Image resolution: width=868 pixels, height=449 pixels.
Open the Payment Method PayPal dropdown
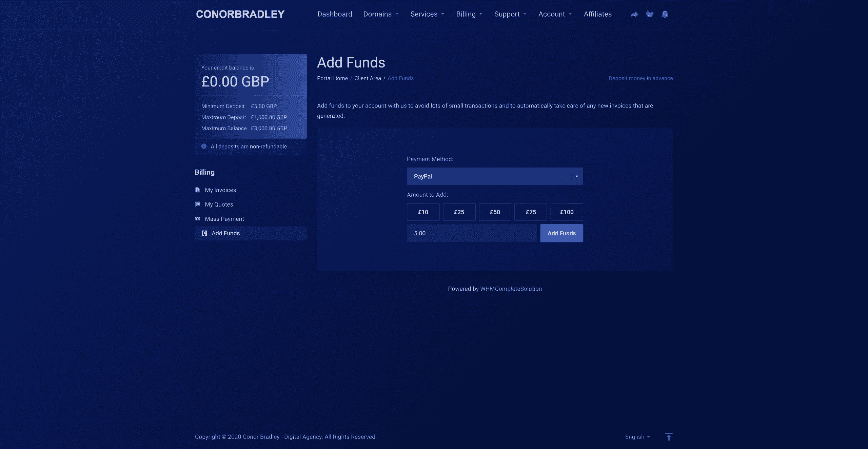pyautogui.click(x=495, y=176)
